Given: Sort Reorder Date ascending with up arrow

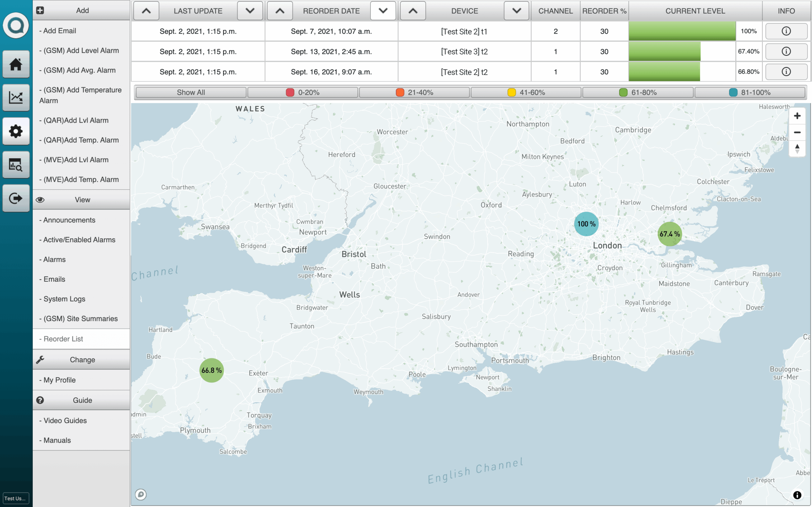Looking at the screenshot, I should [x=280, y=10].
